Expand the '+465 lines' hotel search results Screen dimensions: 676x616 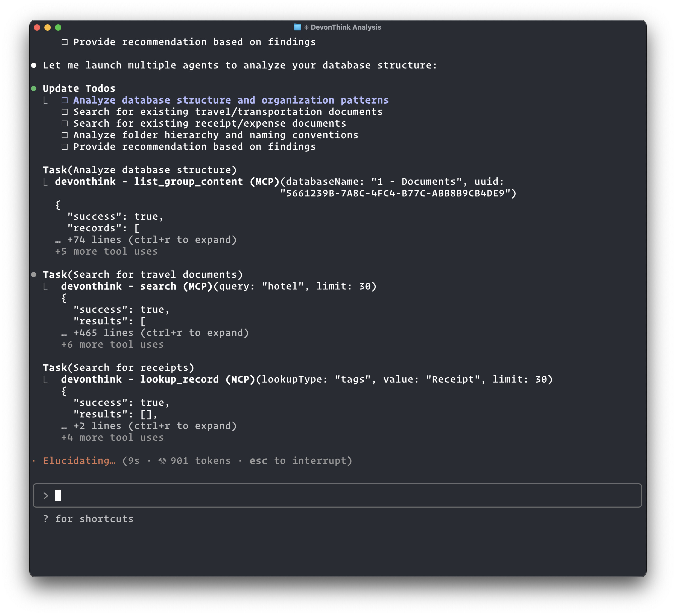tap(155, 333)
